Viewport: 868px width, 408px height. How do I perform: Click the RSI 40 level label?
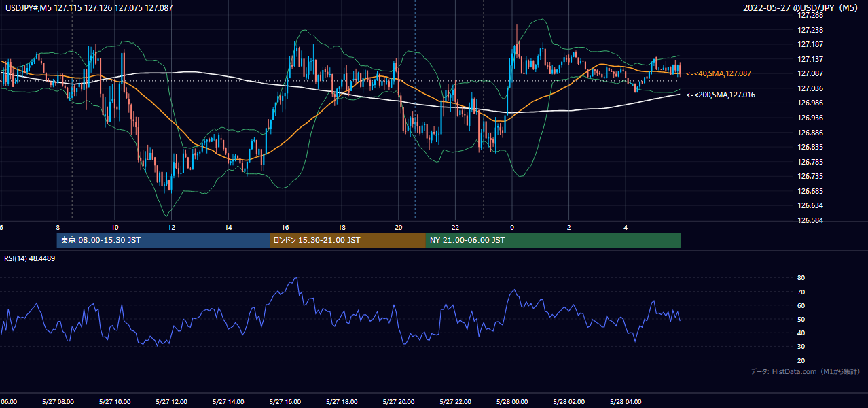click(x=801, y=333)
